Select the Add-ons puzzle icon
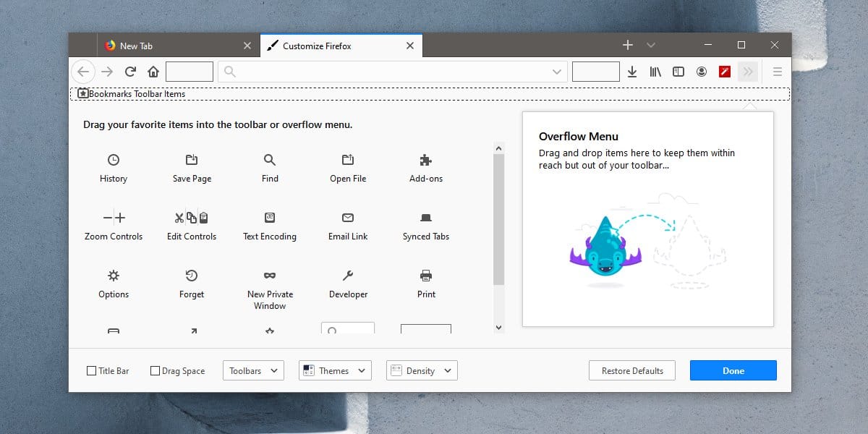This screenshot has width=868, height=434. click(x=426, y=160)
